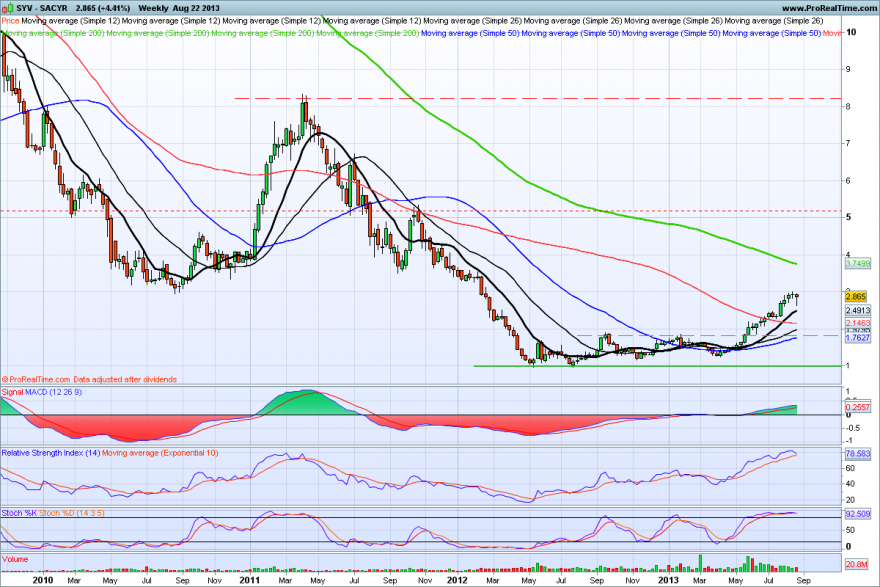Select the red dashed resistance line near 8
The image size is (880, 587).
tap(538, 98)
